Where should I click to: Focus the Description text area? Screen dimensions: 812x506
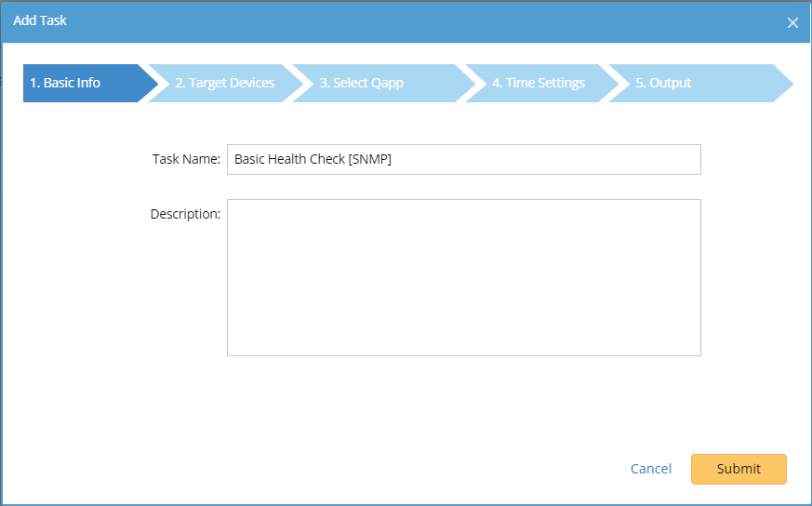[463, 276]
